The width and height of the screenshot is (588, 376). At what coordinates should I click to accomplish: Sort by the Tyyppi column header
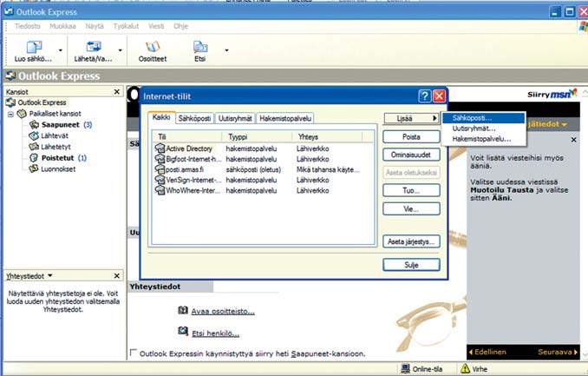257,136
